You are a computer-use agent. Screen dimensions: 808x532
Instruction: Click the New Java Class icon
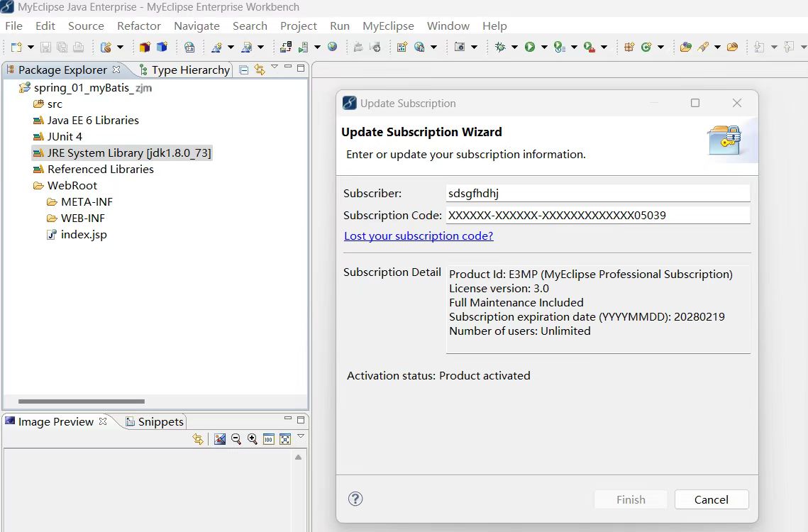click(x=646, y=47)
